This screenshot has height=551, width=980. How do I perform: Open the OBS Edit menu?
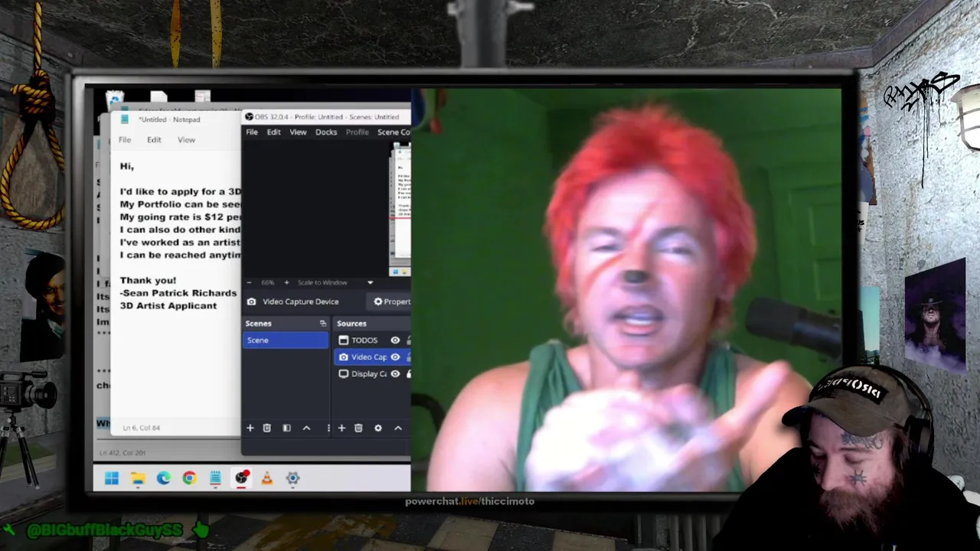(273, 132)
